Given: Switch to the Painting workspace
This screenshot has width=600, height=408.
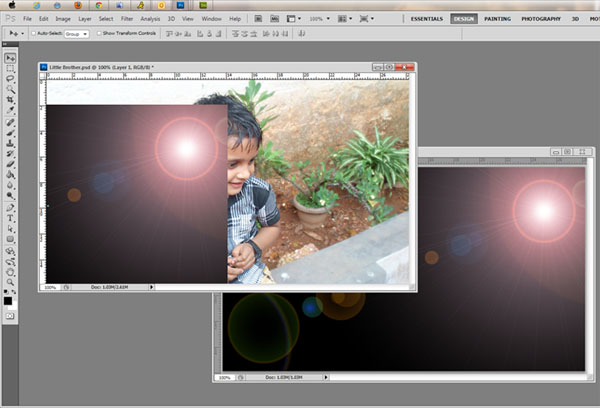Looking at the screenshot, I should pyautogui.click(x=497, y=19).
